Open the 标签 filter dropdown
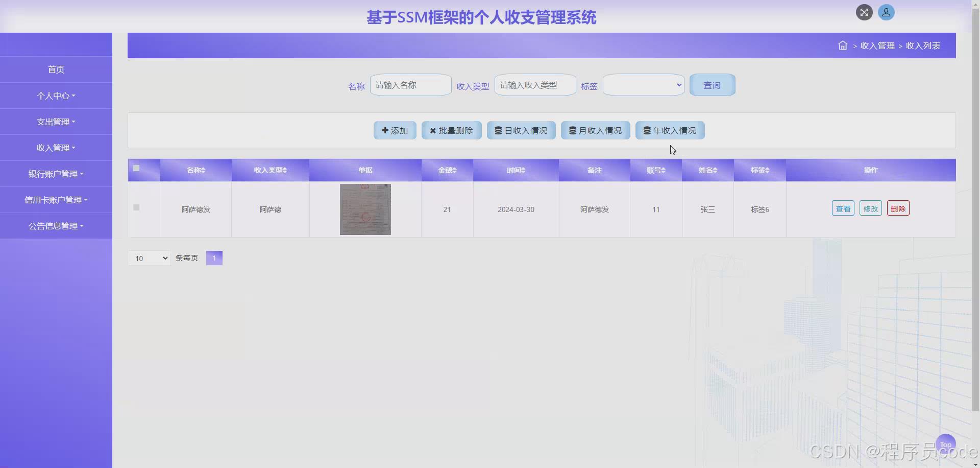The width and height of the screenshot is (980, 468). (643, 85)
